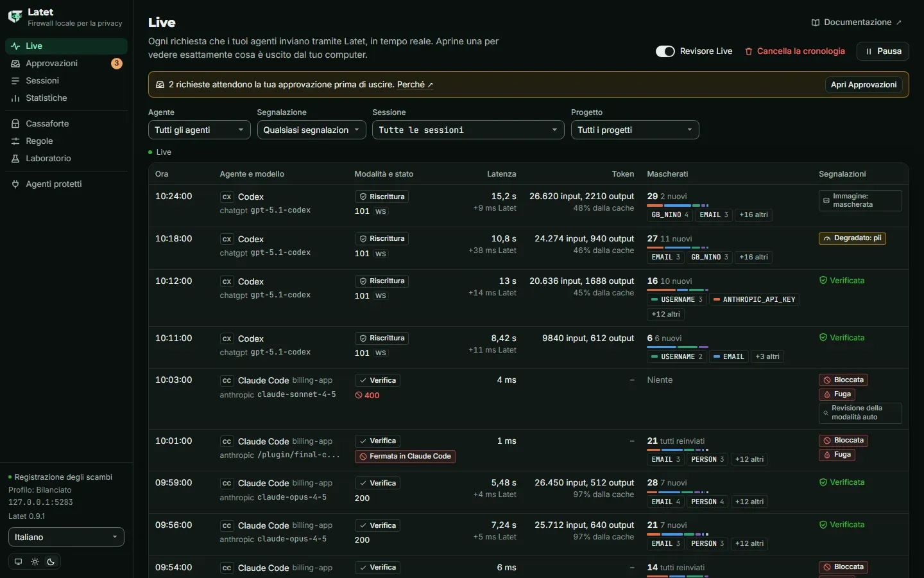Switch to light theme sun icon

[x=35, y=562]
